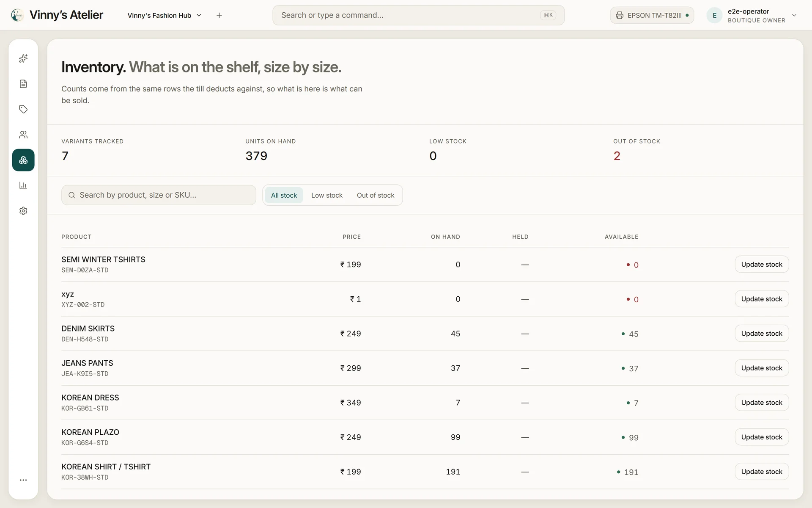Click the DEN-H548-STD SKU text
The image size is (812, 508).
point(85,339)
